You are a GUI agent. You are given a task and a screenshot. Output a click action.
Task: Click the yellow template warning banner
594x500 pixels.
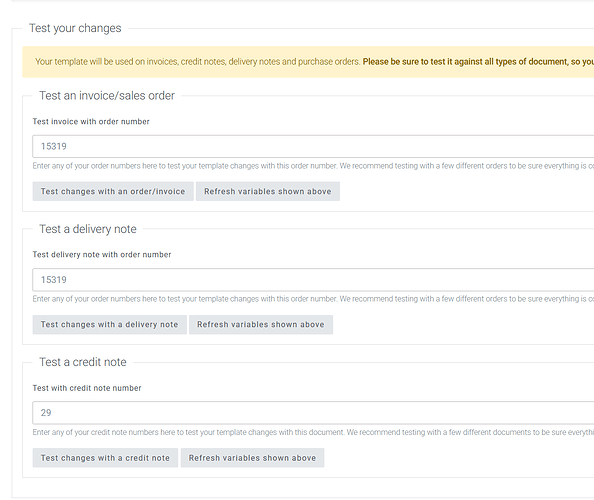pos(308,62)
